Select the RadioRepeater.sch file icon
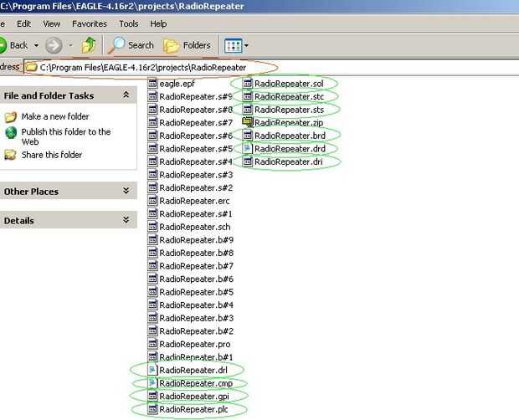Screen dimensions: 519x420 [x=152, y=227]
